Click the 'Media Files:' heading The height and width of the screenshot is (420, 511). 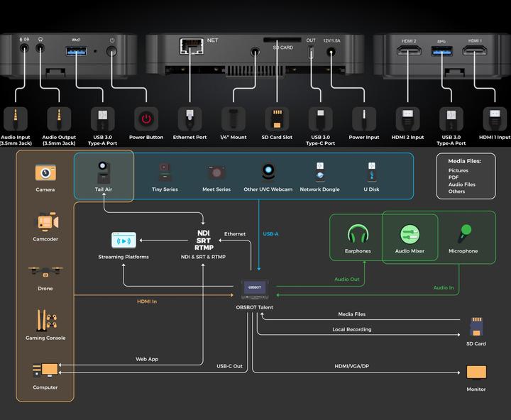tap(464, 161)
